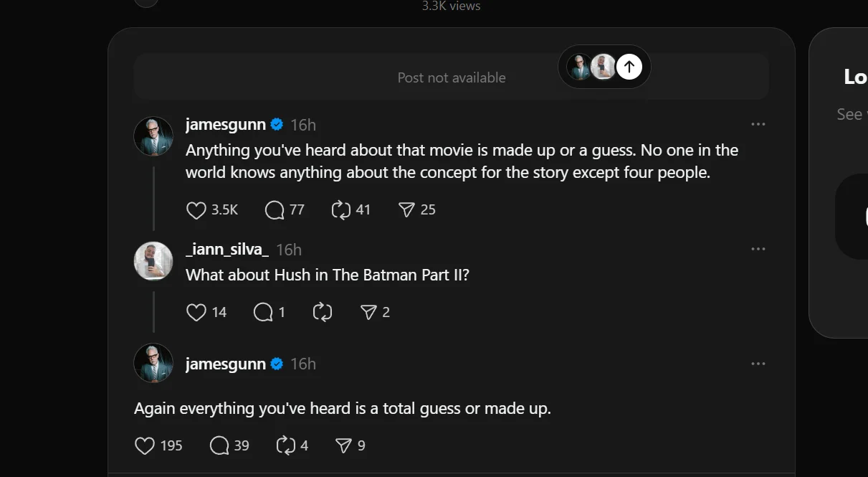This screenshot has width=868, height=477.
Task: Open more options for last jamesgunn reply
Action: point(758,364)
